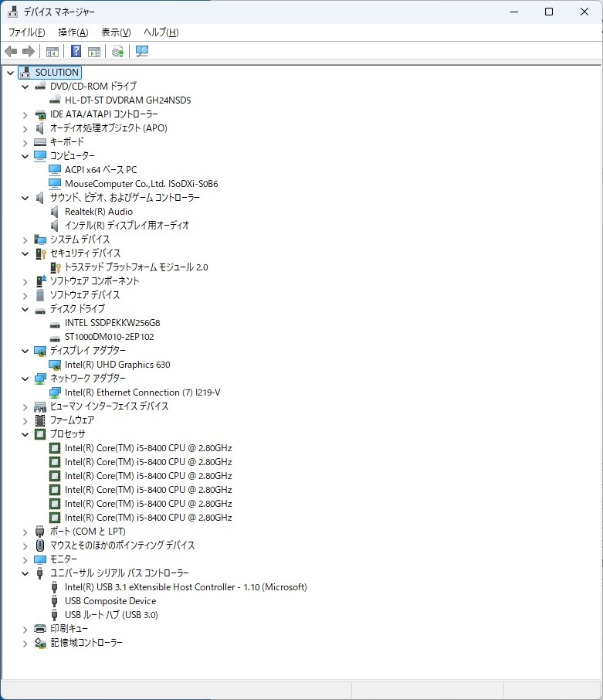Image resolution: width=603 pixels, height=700 pixels.
Task: Click the update driver toolbar icon
Action: click(118, 52)
